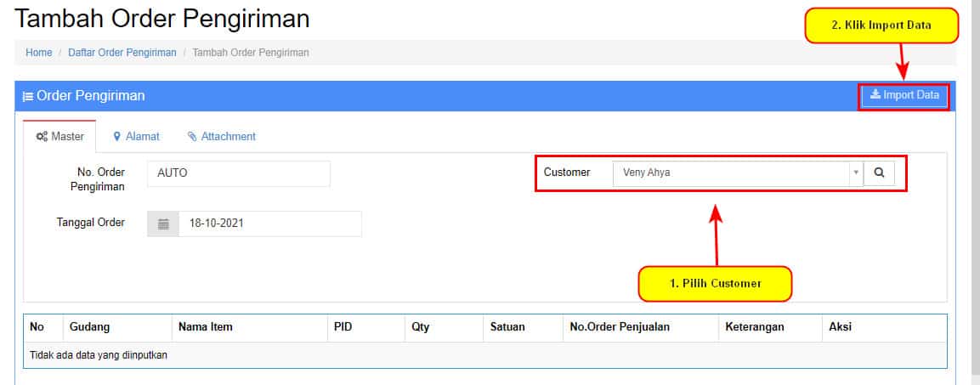Image resolution: width=980 pixels, height=385 pixels.
Task: Click the Tanggal Order date field
Action: tap(269, 224)
